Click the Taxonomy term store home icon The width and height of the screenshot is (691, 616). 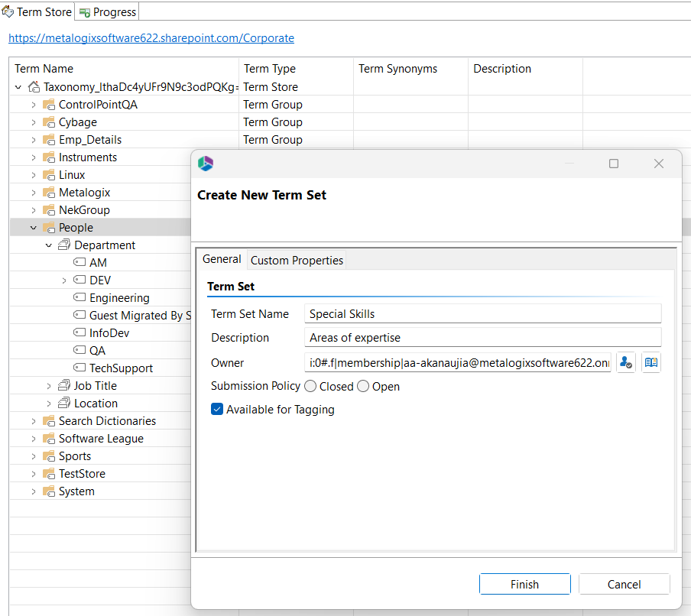34,87
